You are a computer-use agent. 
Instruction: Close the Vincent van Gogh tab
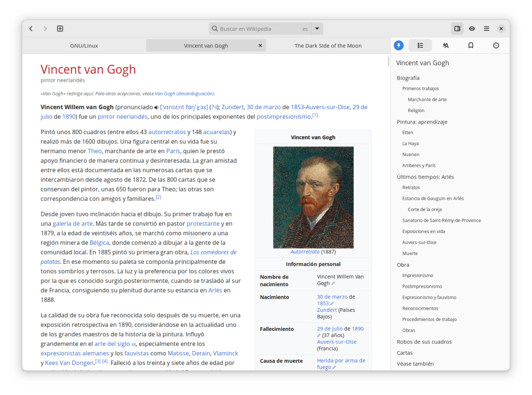[260, 46]
